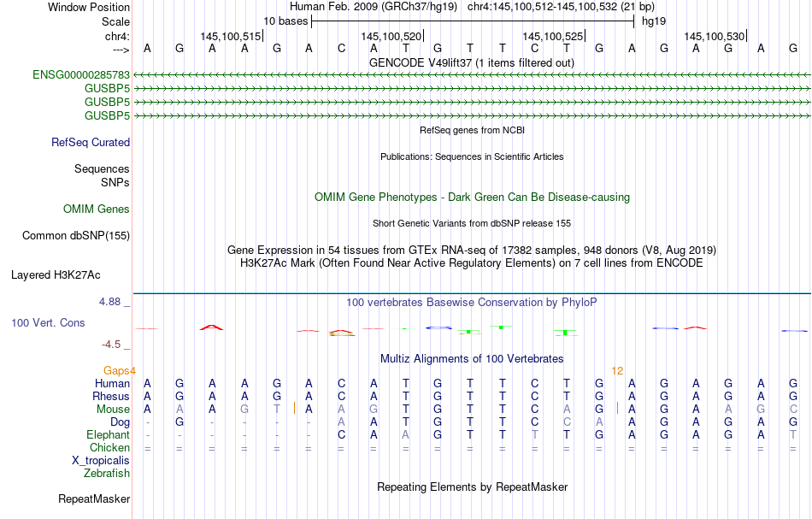Image resolution: width=812 pixels, height=519 pixels.
Task: Click the H3K27Ac Mark track title
Action: 472,263
